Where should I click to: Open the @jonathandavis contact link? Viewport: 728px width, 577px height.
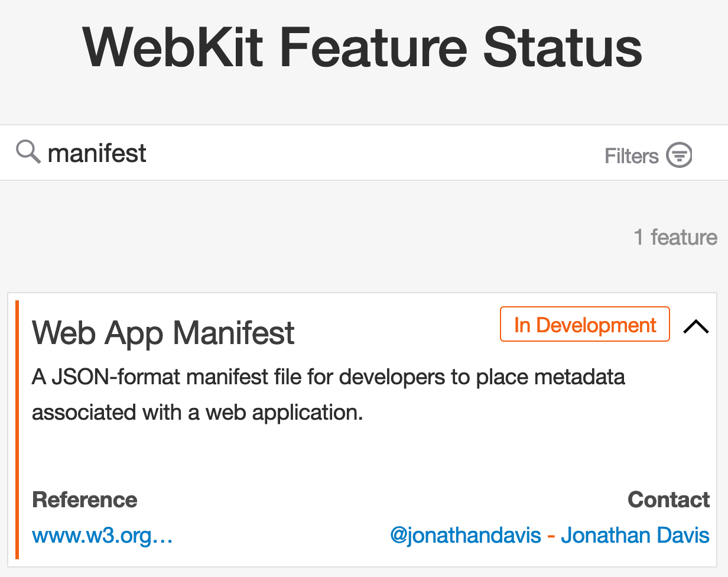[465, 536]
